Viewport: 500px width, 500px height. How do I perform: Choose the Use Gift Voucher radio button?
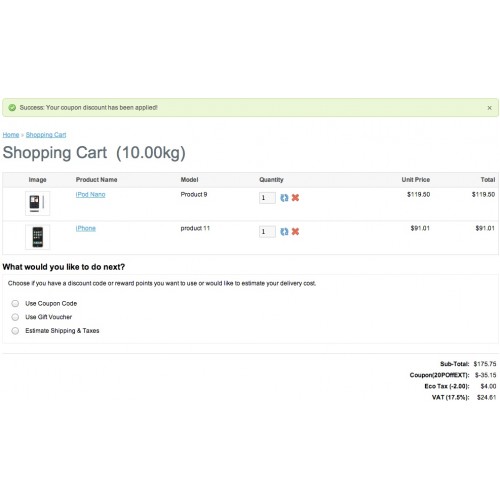pyautogui.click(x=15, y=317)
